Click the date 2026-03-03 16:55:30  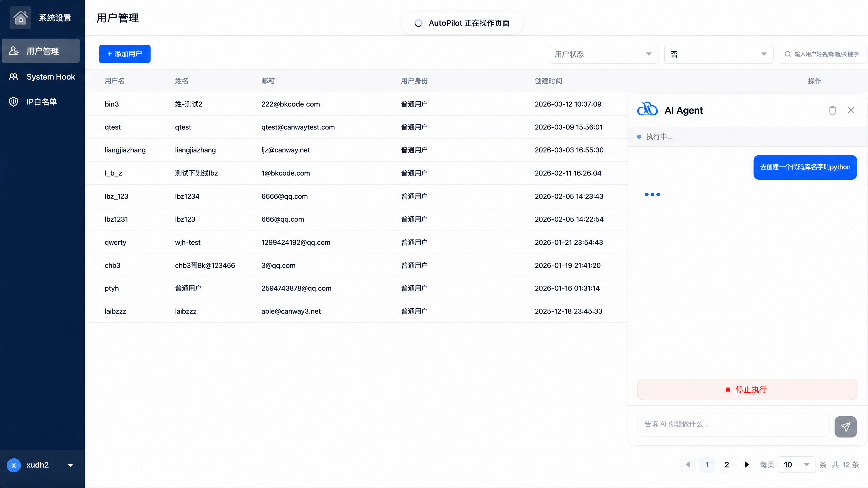tap(569, 150)
